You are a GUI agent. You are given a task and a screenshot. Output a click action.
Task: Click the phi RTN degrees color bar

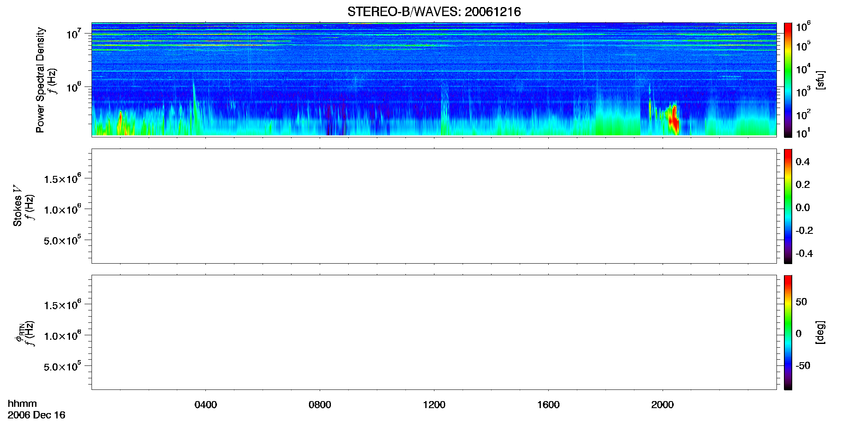tap(788, 332)
